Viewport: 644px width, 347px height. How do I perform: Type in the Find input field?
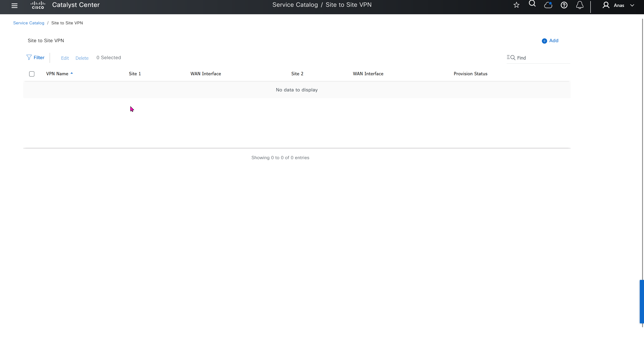coord(543,58)
